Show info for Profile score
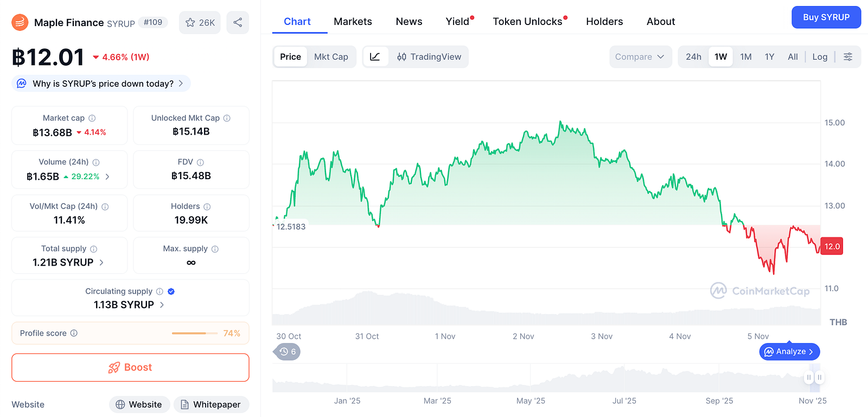Viewport: 868px width, 417px height. [74, 333]
